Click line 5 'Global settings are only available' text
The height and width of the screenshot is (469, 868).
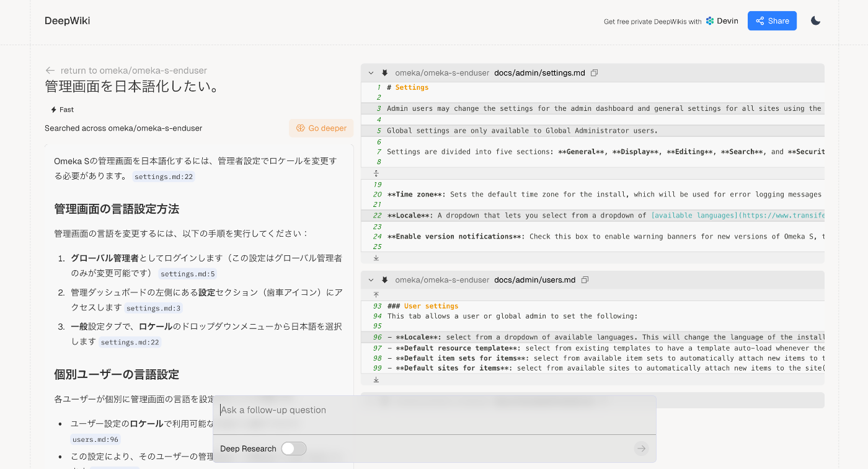click(x=522, y=131)
